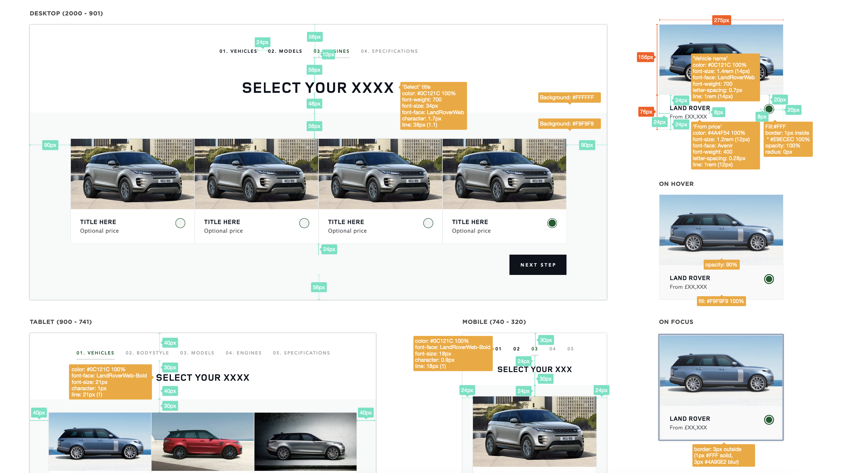The height and width of the screenshot is (473, 868).
Task: Switch to 02. BODYSTYLE tab in tablet layout
Action: point(147,353)
